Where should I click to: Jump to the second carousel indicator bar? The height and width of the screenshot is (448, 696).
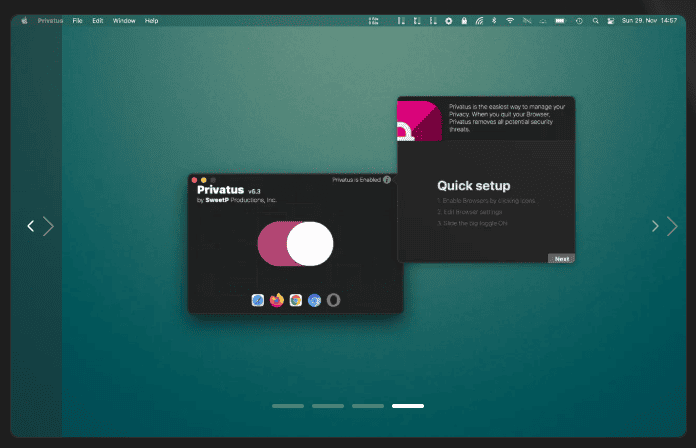point(328,406)
